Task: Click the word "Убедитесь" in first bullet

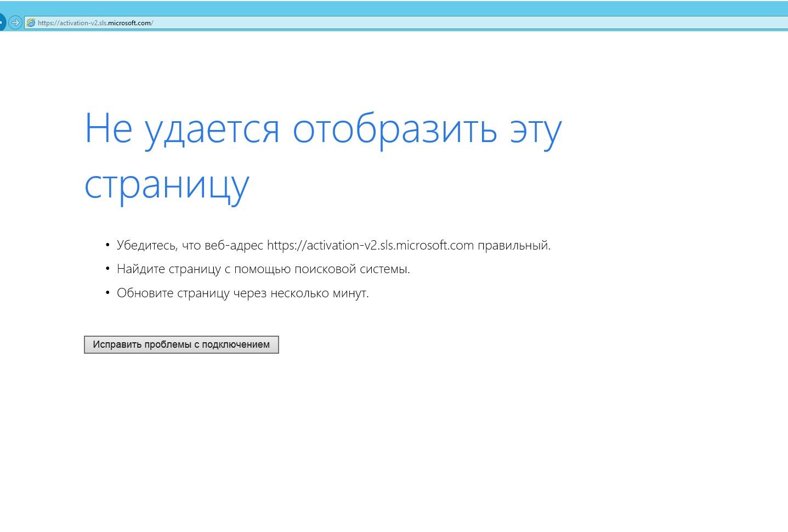Action: pyautogui.click(x=146, y=245)
